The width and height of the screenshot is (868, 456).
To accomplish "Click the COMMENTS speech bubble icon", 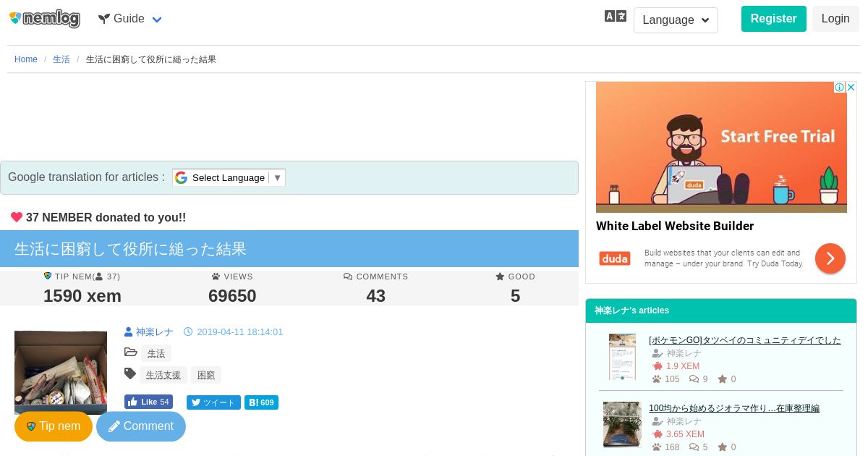I will click(348, 276).
